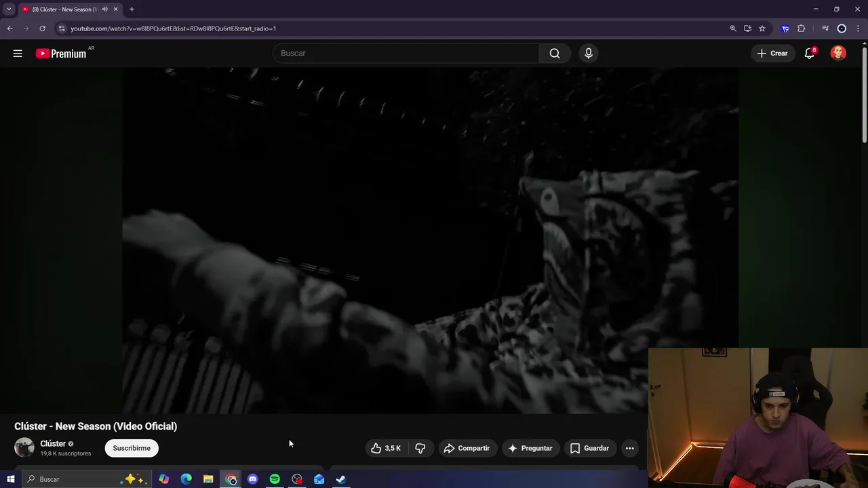868x488 pixels.
Task: Bookmark this page with the star
Action: click(x=762, y=28)
